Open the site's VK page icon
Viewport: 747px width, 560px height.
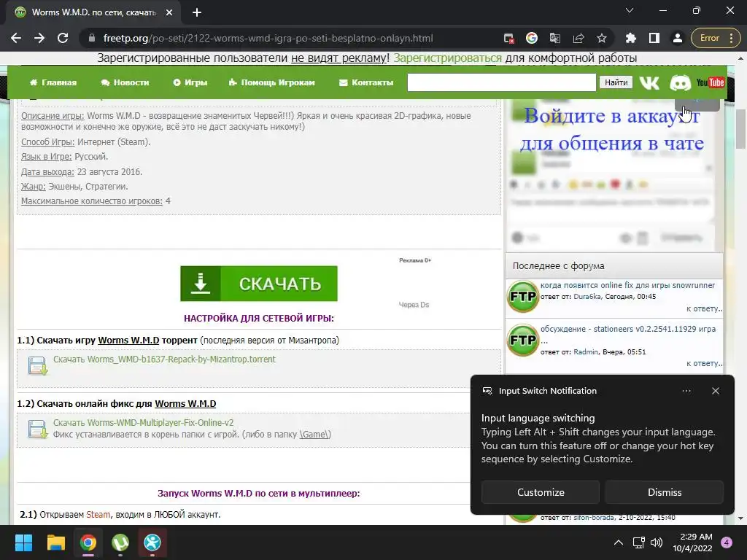coord(649,83)
